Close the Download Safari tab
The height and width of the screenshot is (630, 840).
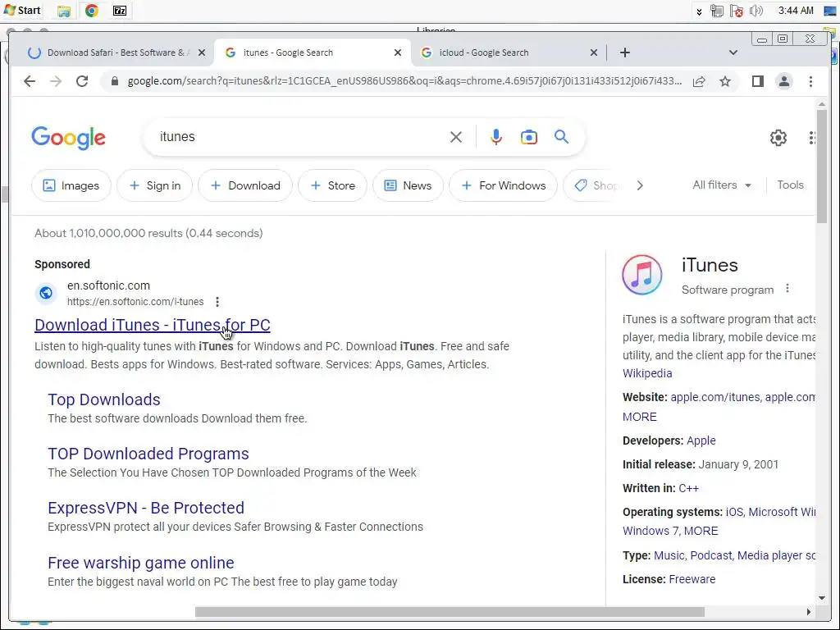[x=202, y=52]
